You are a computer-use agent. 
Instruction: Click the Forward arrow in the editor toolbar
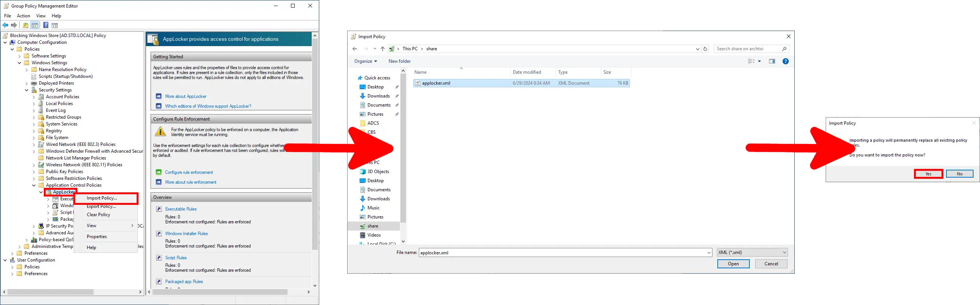[x=14, y=26]
